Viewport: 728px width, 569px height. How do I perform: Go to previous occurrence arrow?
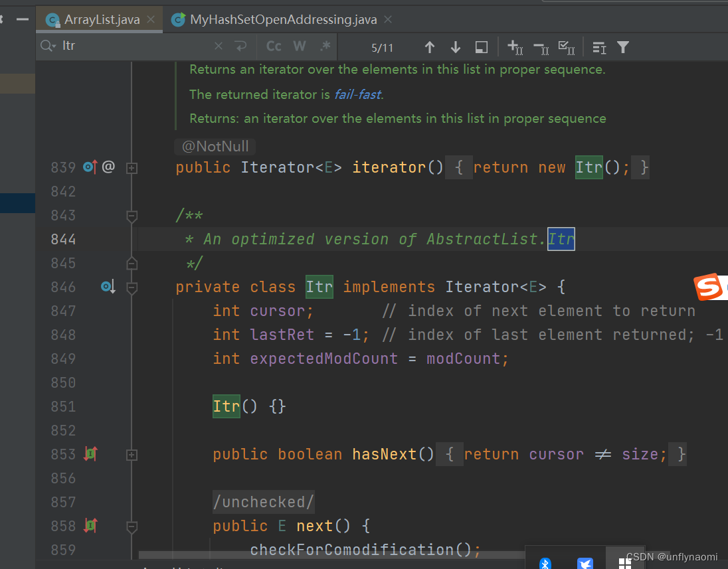click(x=430, y=47)
